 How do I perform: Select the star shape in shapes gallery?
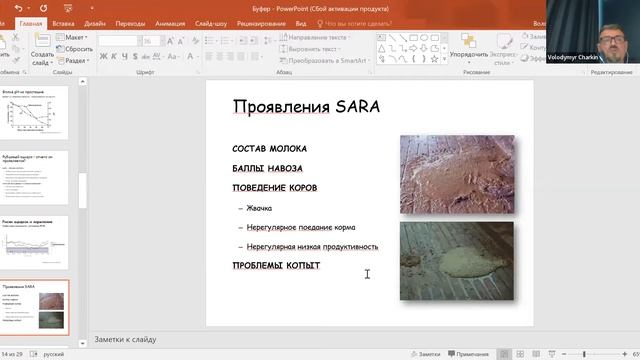pos(434,59)
